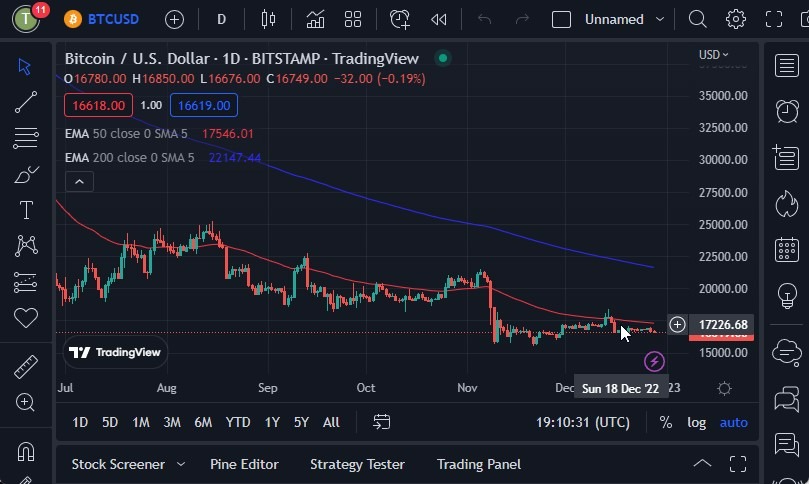Click the purple lightning bolt icon

(x=654, y=362)
